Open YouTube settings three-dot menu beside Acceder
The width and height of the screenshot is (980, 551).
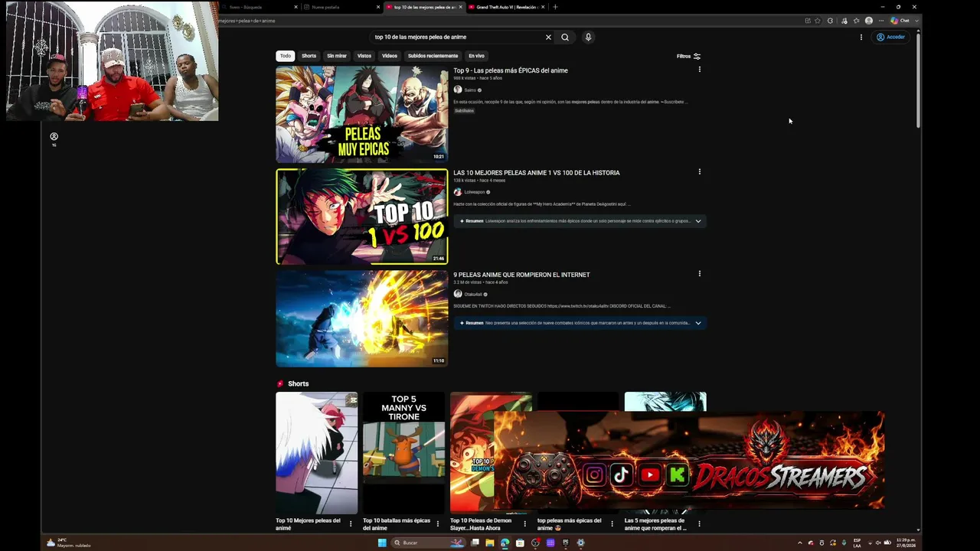tap(861, 37)
